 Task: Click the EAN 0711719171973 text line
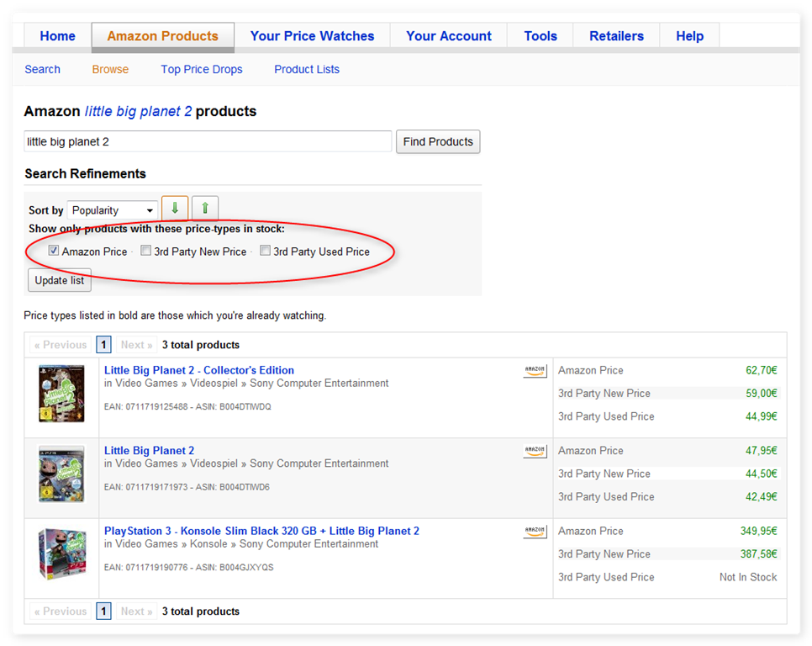tap(187, 487)
